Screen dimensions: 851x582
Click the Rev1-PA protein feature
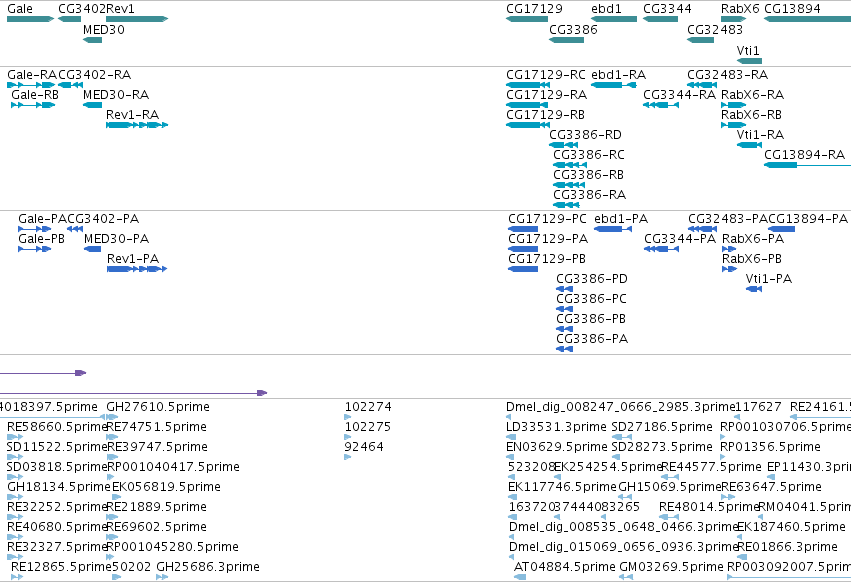click(x=137, y=269)
